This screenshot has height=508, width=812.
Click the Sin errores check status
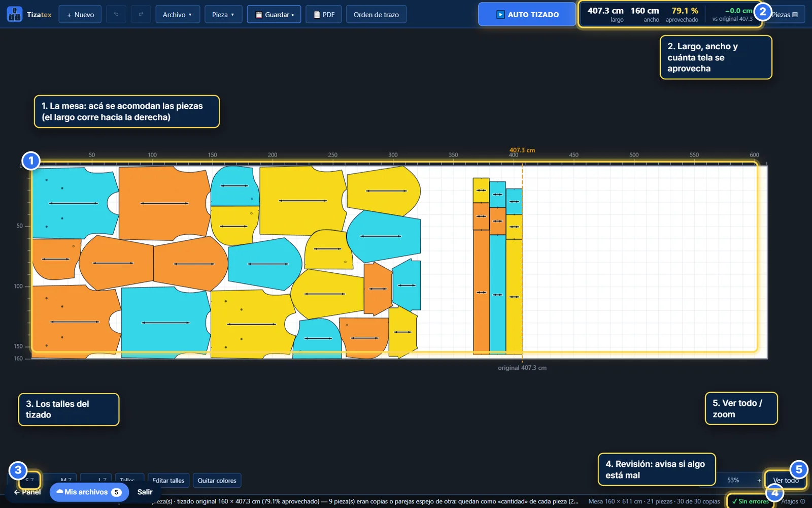[750, 501]
